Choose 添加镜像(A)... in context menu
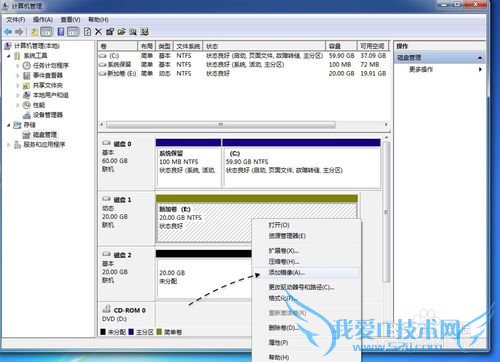Screen dimensions: 500x362 click(306, 272)
